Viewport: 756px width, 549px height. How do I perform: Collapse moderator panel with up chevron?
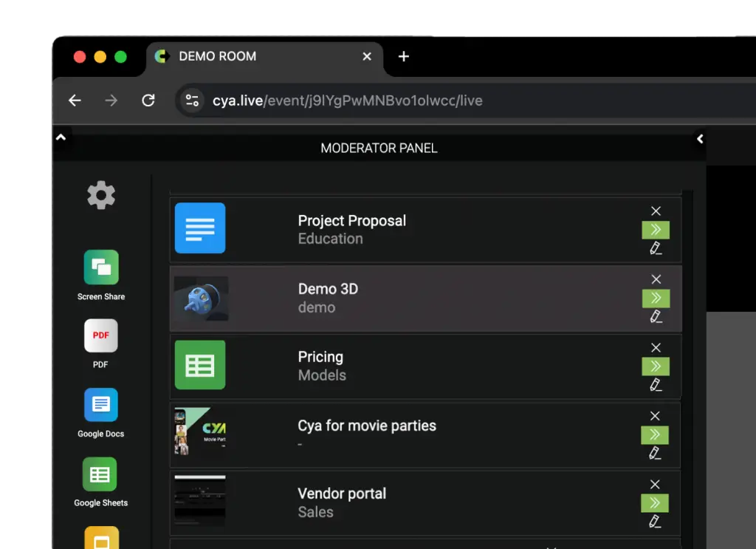[x=61, y=137]
